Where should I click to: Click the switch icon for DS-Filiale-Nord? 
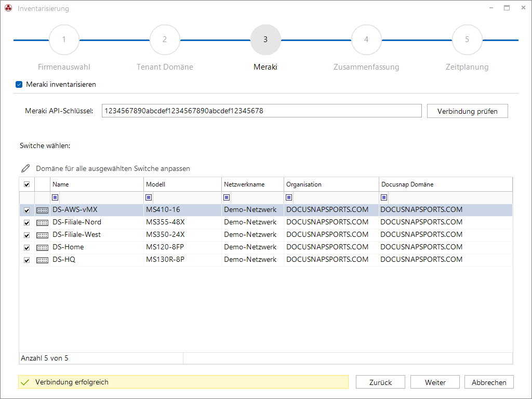click(x=43, y=223)
